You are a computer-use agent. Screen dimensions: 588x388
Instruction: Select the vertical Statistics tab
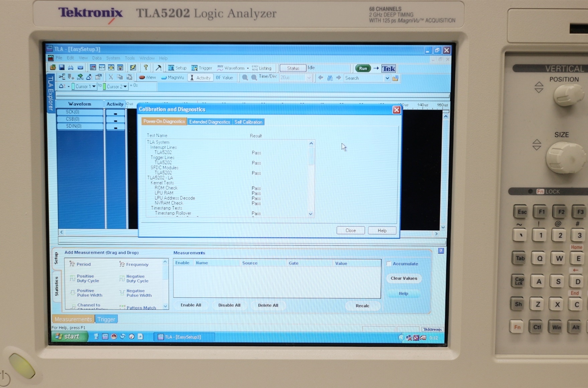56,286
